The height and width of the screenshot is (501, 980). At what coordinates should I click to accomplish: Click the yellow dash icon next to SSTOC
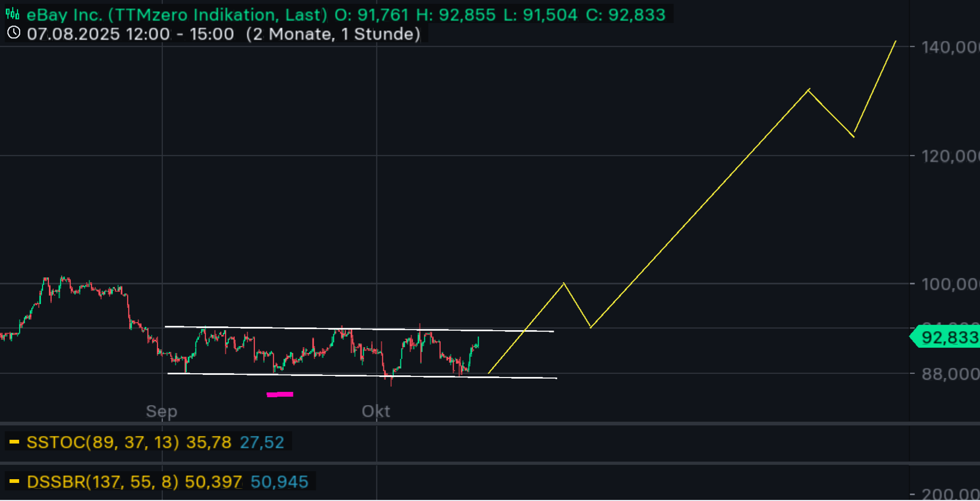click(x=14, y=442)
